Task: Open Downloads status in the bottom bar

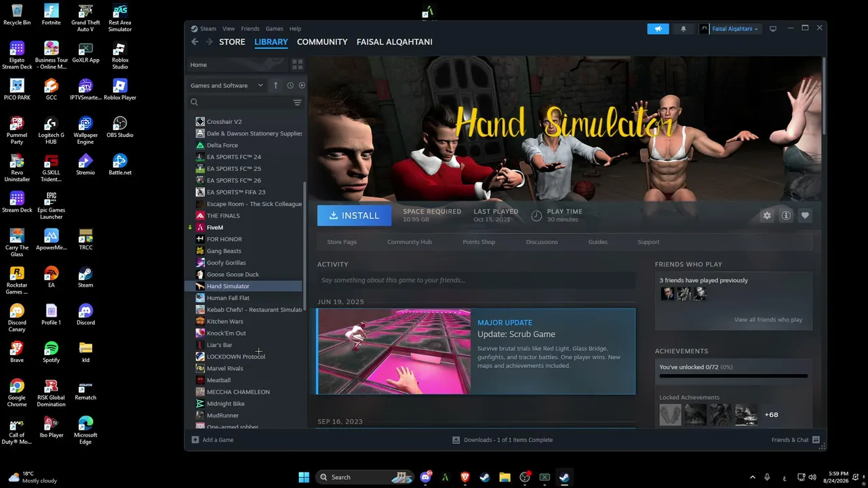Action: (502, 440)
